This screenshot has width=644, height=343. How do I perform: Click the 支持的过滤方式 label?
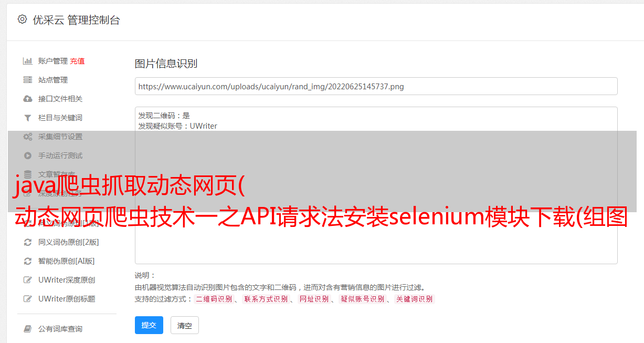pyautogui.click(x=163, y=299)
